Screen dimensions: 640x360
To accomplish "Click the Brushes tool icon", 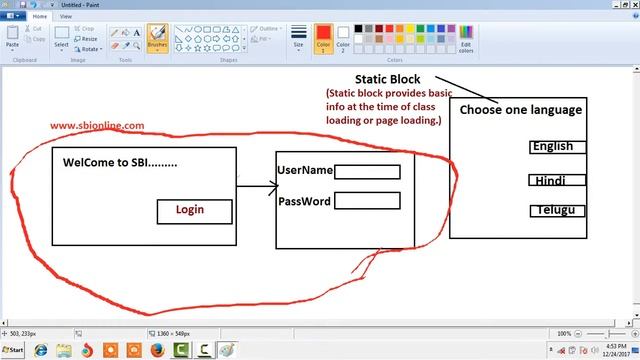I will pos(158,33).
